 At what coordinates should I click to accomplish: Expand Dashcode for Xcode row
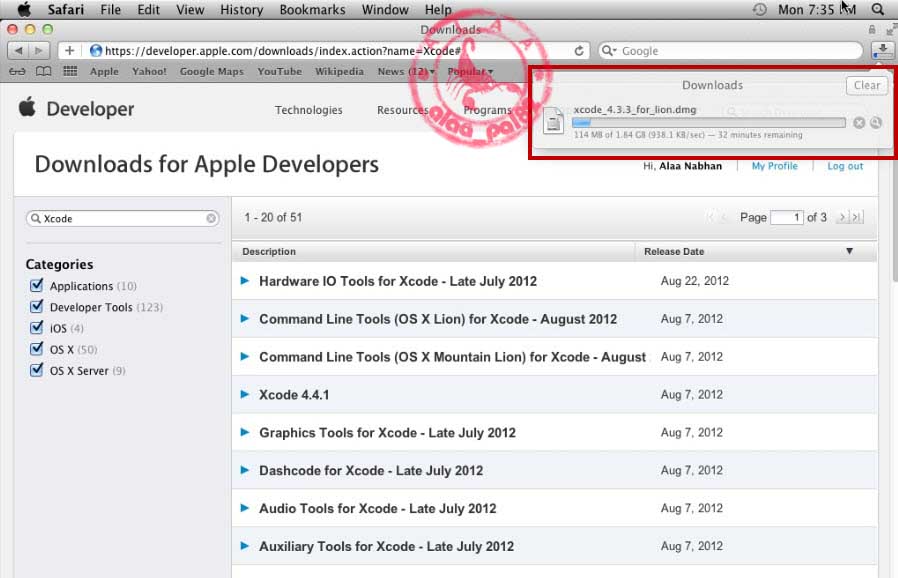(x=245, y=470)
